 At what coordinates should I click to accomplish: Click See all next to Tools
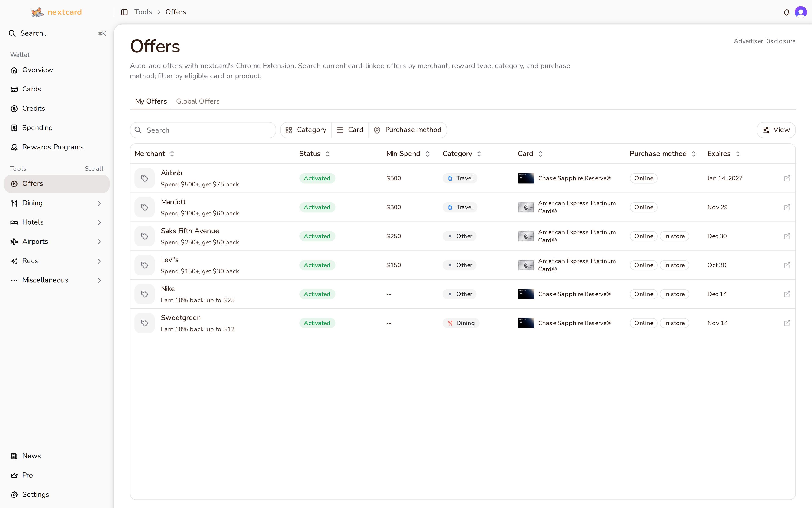(x=94, y=169)
